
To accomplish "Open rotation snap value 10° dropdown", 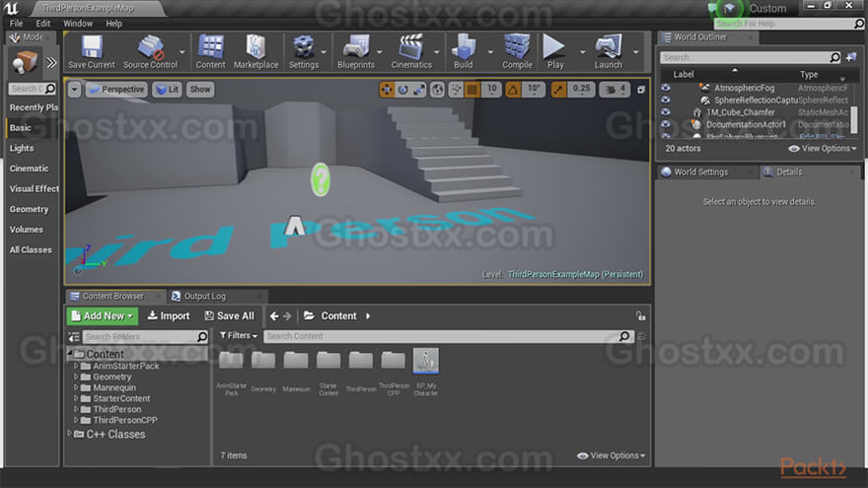I will click(x=534, y=89).
